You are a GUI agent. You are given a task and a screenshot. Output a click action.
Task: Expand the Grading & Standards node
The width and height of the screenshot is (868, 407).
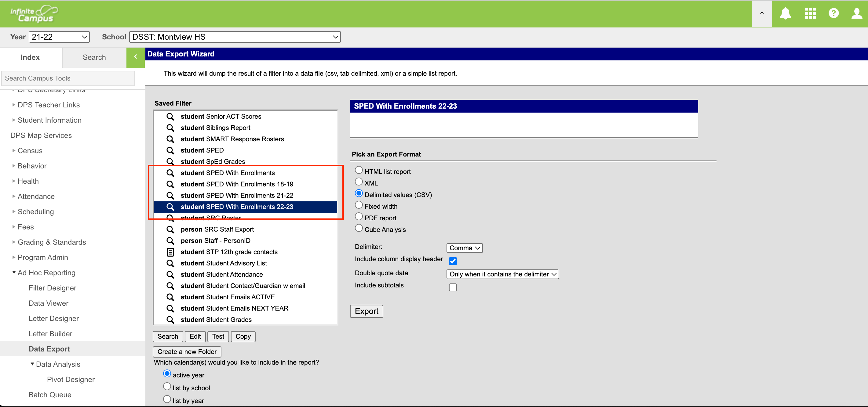(14, 242)
